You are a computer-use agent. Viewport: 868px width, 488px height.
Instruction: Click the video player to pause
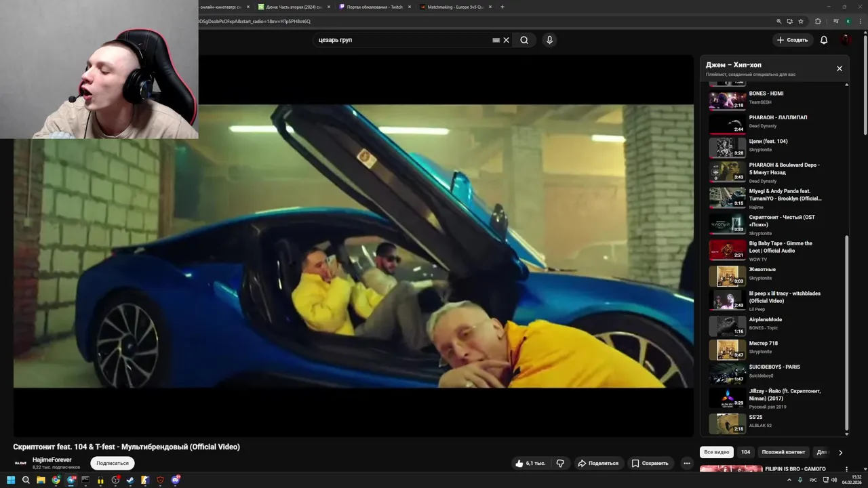coord(353,245)
